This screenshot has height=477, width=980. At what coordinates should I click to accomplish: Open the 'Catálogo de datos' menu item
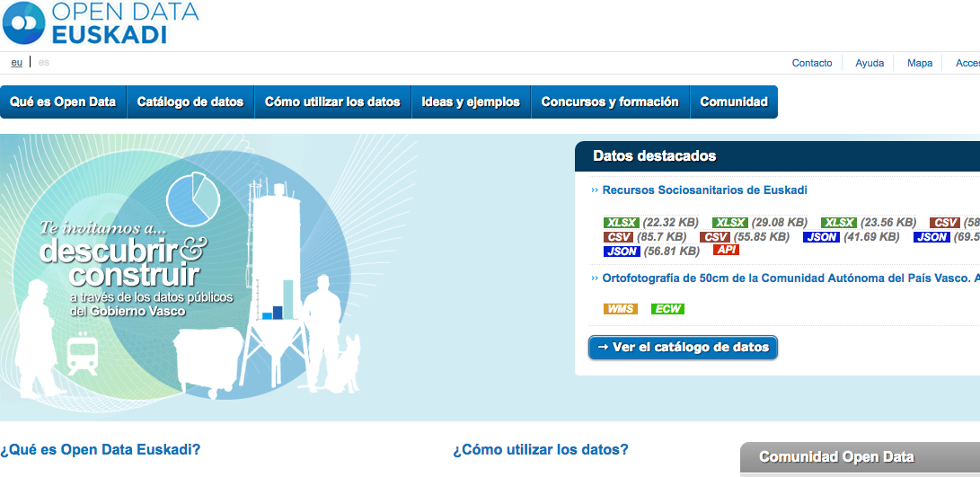[190, 102]
